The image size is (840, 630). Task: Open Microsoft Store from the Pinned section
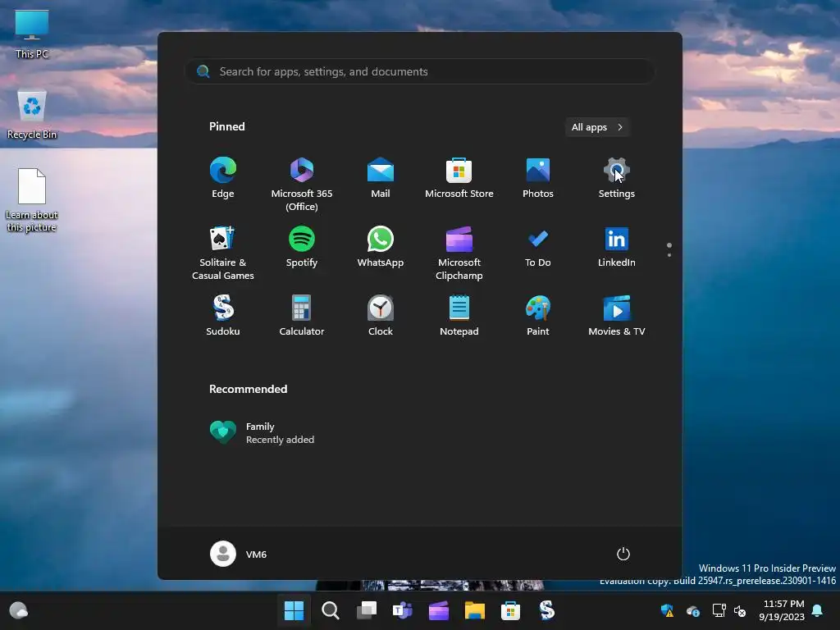pos(459,178)
